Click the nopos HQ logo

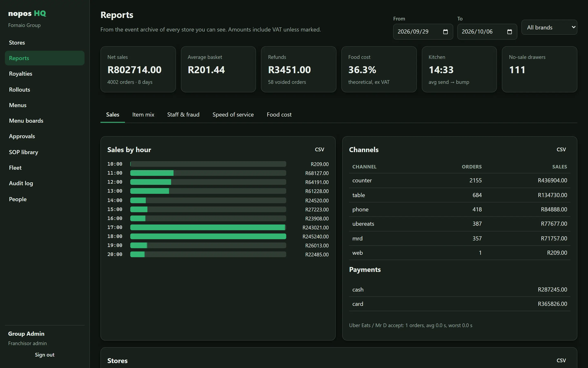[27, 13]
